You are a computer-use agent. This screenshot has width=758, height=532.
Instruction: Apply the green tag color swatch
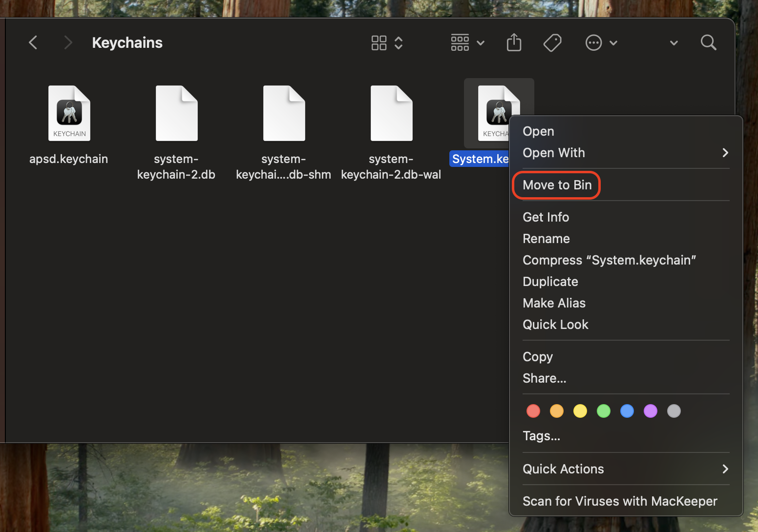[x=603, y=411]
